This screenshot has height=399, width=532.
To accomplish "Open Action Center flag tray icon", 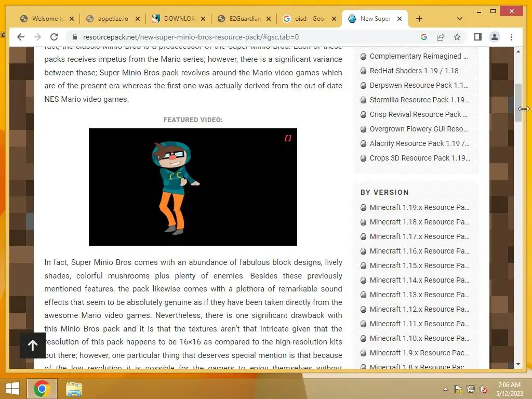I will 458,389.
